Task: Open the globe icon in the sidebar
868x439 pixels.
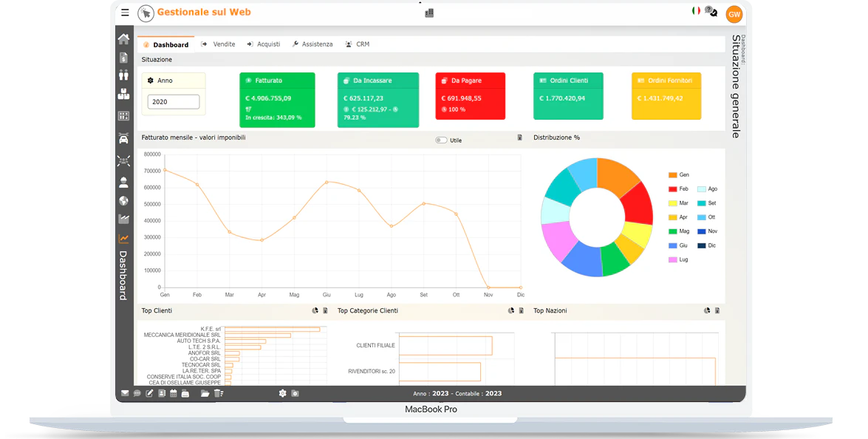Action: point(123,200)
